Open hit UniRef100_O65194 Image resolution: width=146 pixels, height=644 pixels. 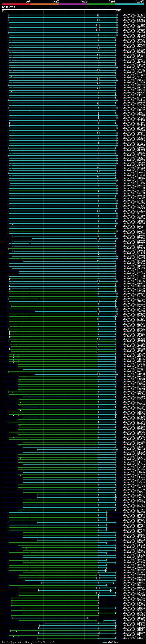click(x=134, y=17)
